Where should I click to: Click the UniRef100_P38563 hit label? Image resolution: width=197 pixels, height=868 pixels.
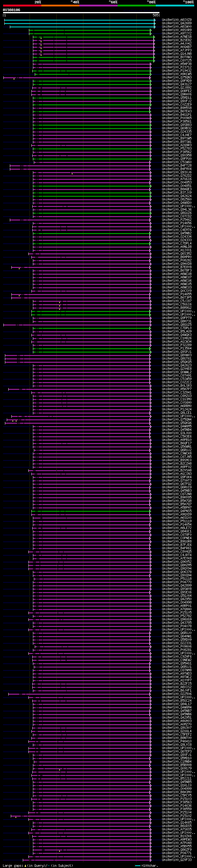(x=177, y=802)
